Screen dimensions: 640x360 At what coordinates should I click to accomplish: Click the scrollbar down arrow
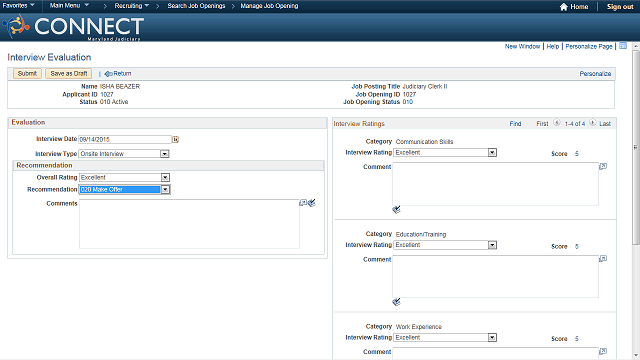(636, 356)
